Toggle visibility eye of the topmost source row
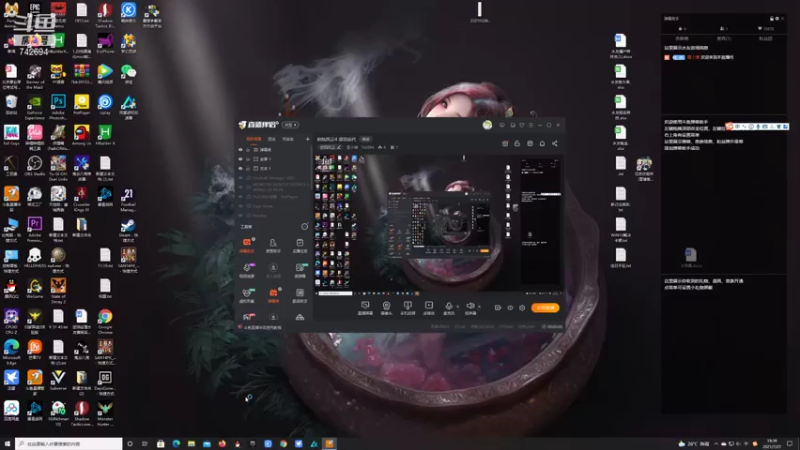 point(241,150)
